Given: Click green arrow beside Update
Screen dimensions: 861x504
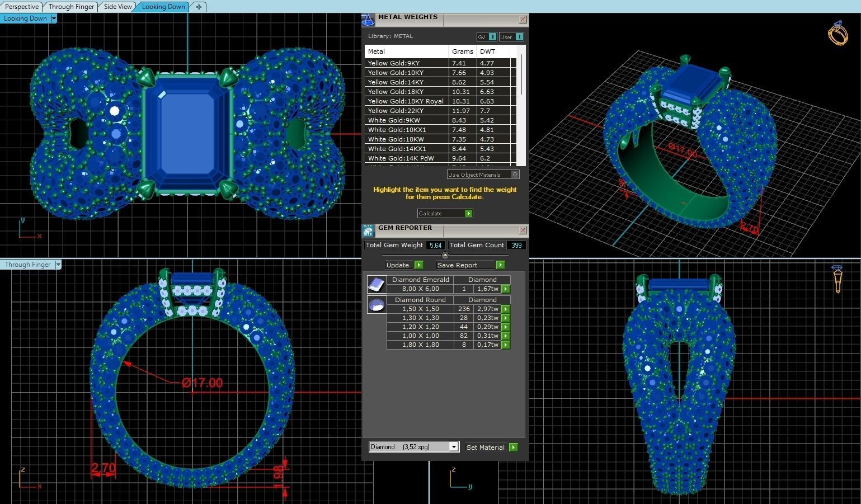Looking at the screenshot, I should pos(419,265).
